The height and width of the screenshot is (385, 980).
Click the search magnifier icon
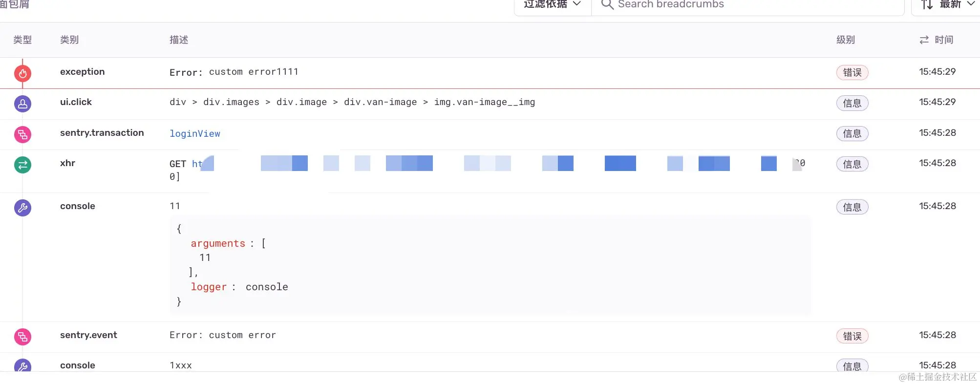click(607, 4)
